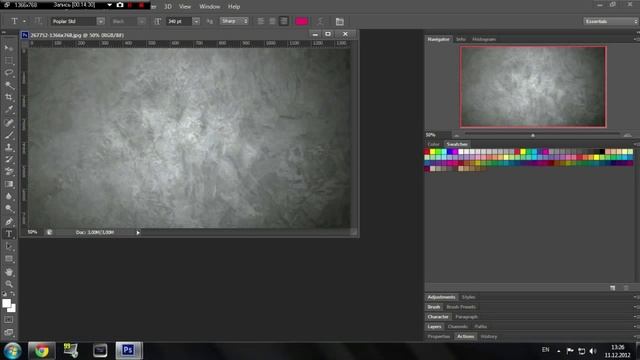
Task: Open Create Warped Text dialog
Action: click(x=320, y=21)
